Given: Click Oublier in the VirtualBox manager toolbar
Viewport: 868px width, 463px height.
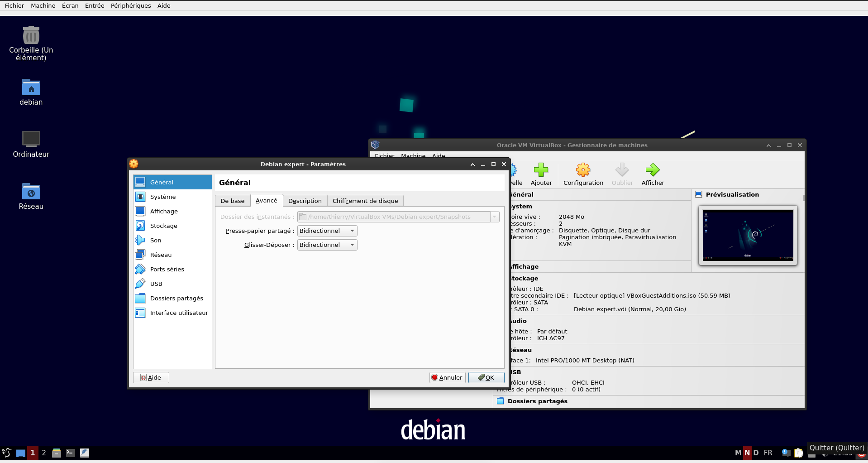Looking at the screenshot, I should click(622, 174).
